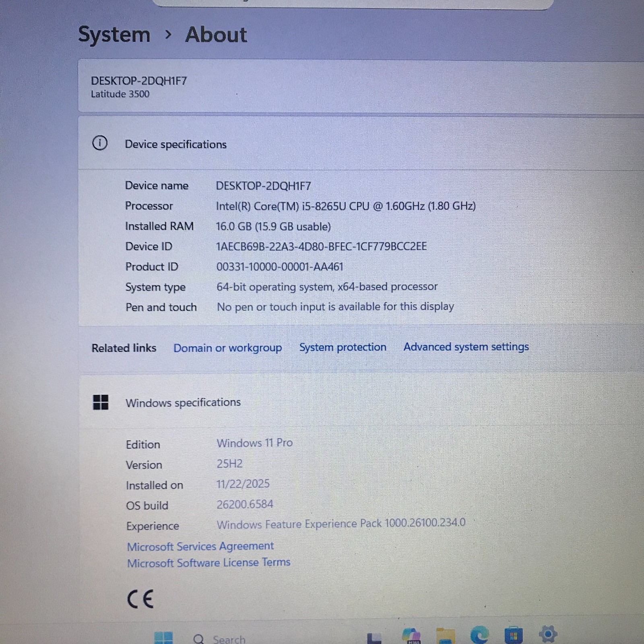The height and width of the screenshot is (644, 644).
Task: Open the System protection link
Action: click(x=343, y=347)
